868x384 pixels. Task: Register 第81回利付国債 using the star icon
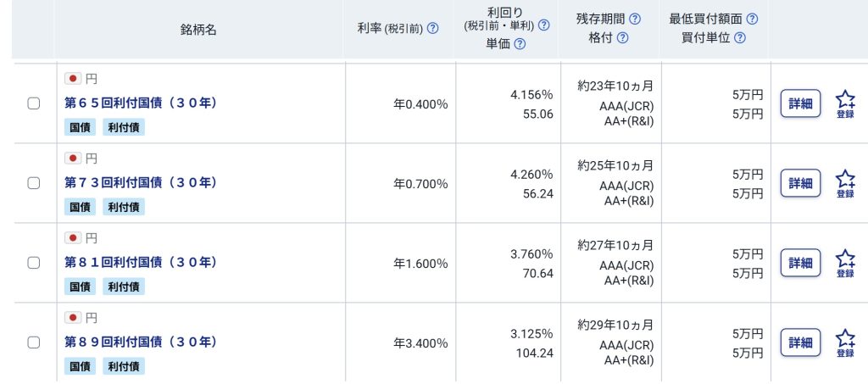845,263
